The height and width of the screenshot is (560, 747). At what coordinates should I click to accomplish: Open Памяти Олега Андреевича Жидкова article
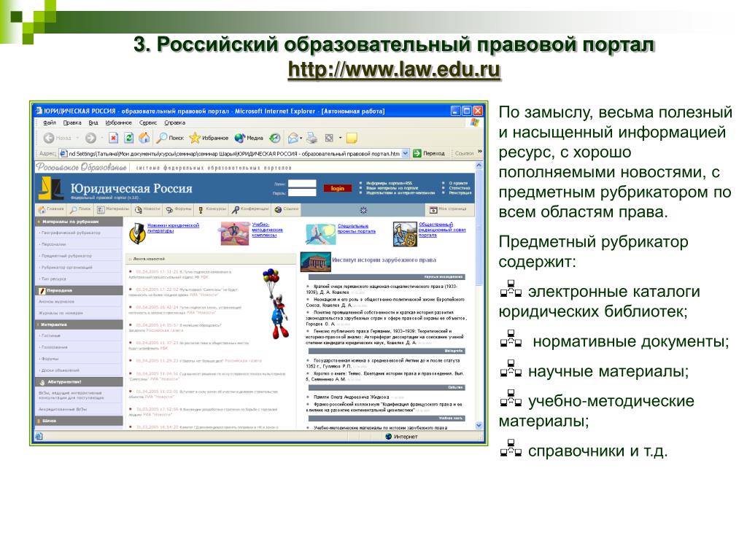click(351, 397)
